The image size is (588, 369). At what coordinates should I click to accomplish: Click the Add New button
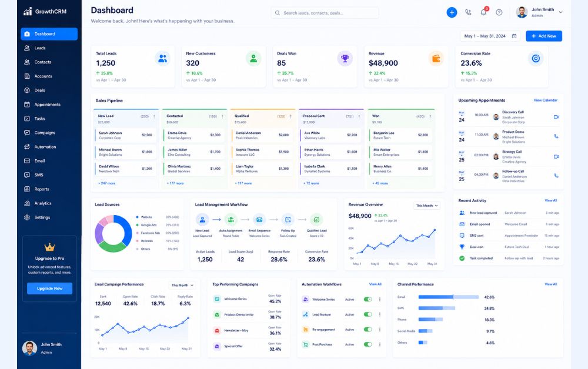click(544, 36)
